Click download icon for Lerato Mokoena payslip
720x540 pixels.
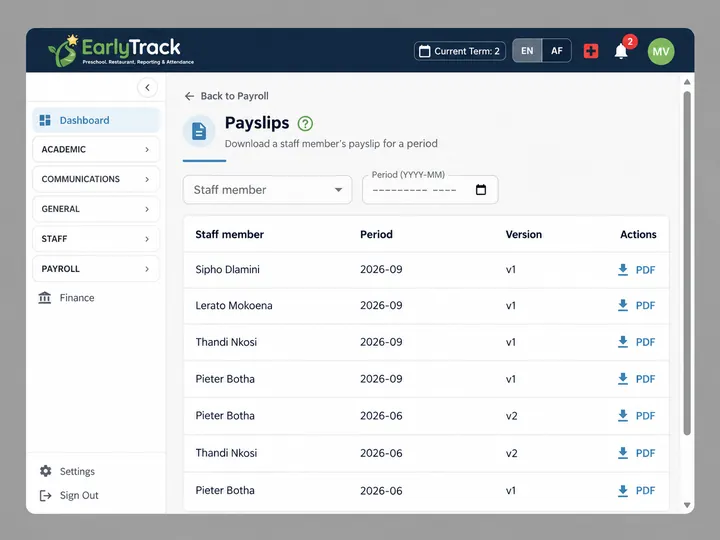pyautogui.click(x=623, y=305)
